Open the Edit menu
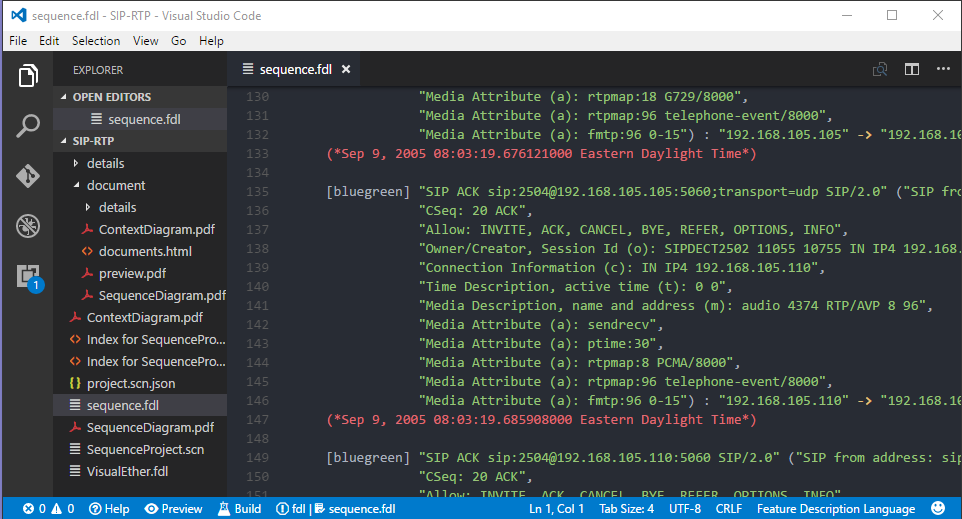Screen dimensions: 962x519 49,40
